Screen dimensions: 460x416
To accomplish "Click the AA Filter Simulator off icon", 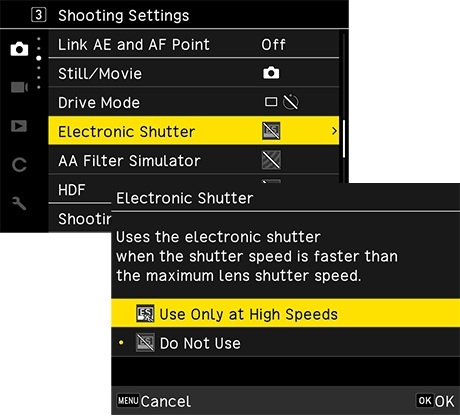I will point(271,160).
